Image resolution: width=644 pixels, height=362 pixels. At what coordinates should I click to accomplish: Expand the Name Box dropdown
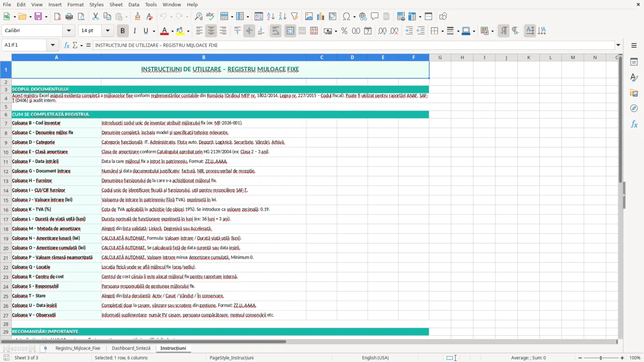tap(53, 45)
